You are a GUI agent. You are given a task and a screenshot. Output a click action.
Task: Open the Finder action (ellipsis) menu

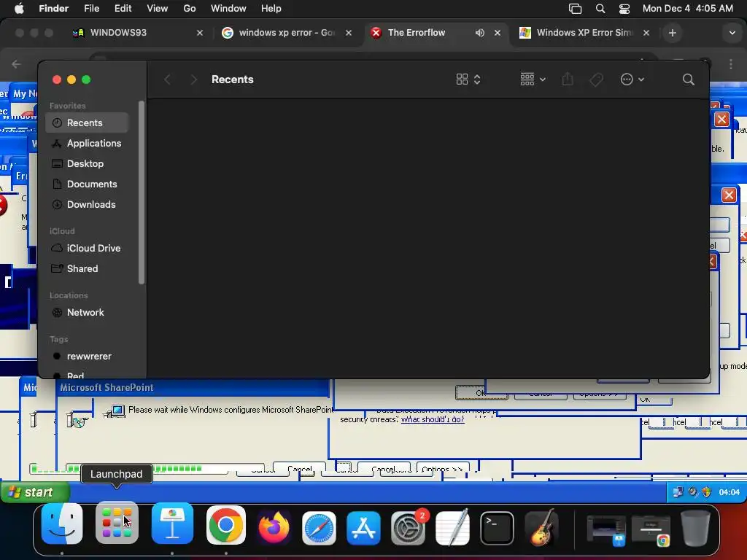pos(632,79)
